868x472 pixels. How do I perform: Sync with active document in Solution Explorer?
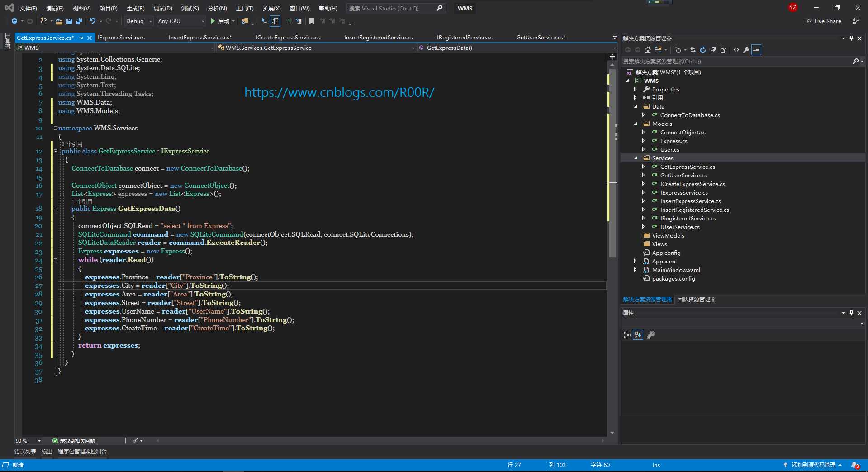(x=693, y=50)
